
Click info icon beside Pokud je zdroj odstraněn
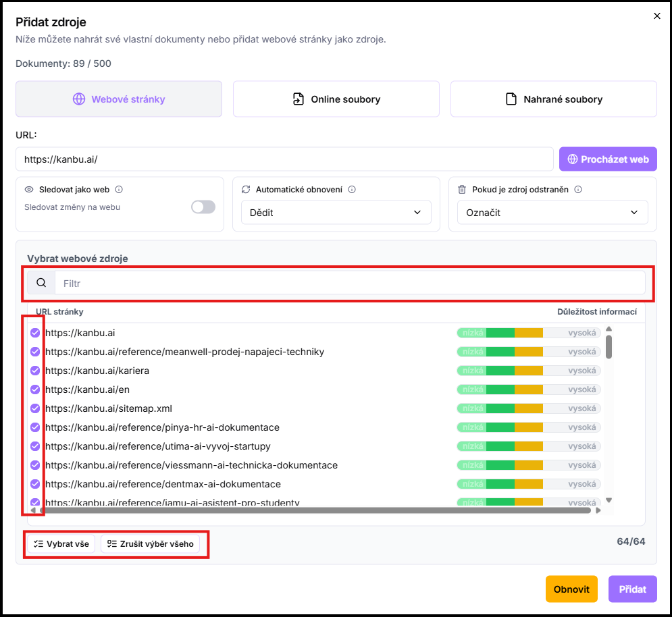578,190
